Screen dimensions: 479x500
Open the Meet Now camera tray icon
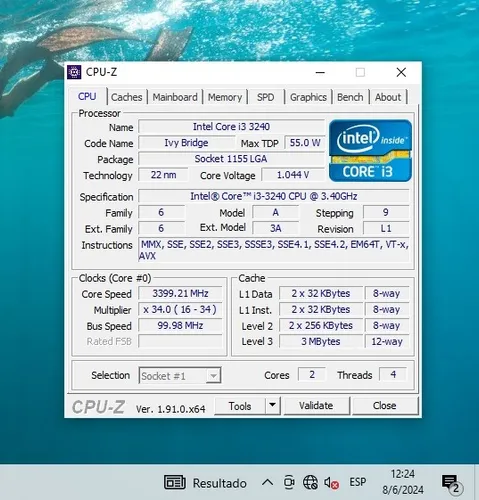coord(289,482)
